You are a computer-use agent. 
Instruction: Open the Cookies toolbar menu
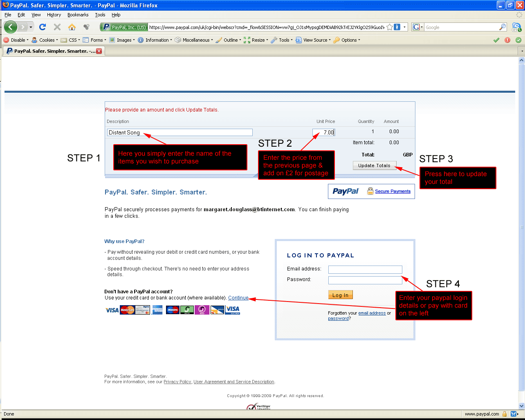[45, 40]
